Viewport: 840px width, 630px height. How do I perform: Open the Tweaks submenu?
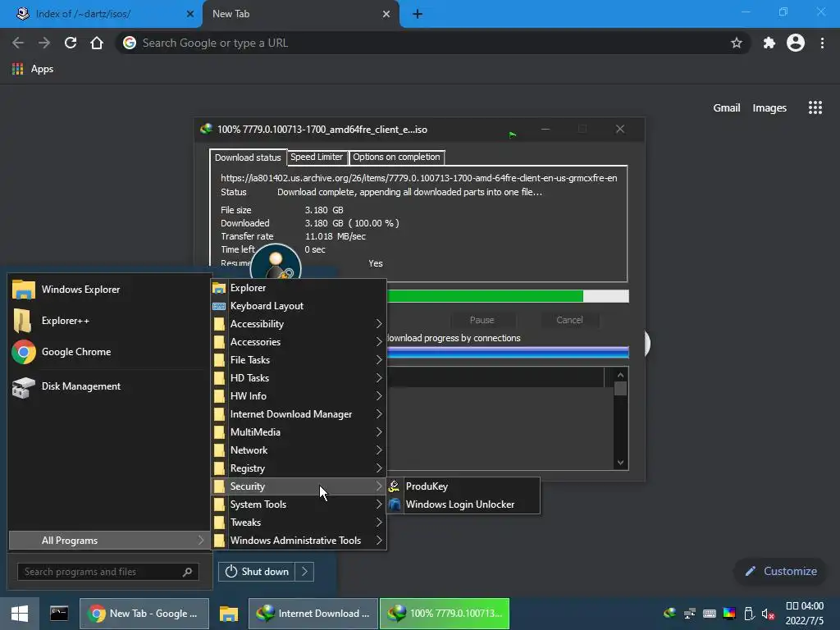pyautogui.click(x=299, y=523)
